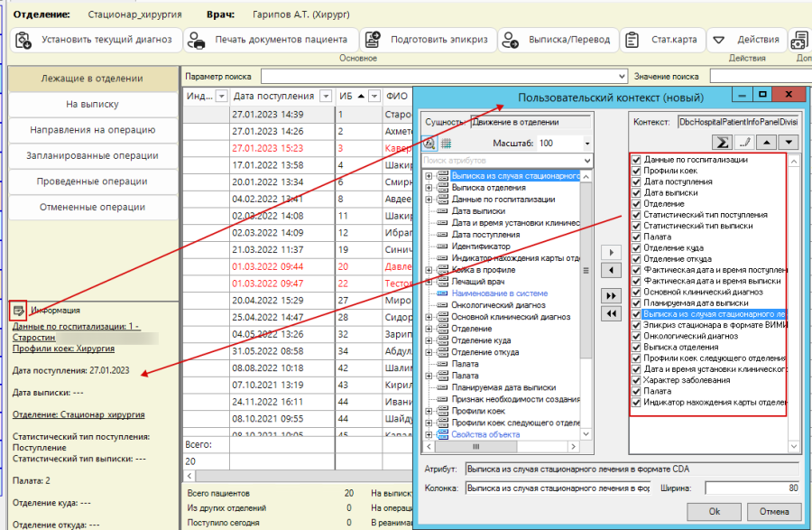
Task: Expand Данные по госпитализации tree node
Action: [x=429, y=200]
